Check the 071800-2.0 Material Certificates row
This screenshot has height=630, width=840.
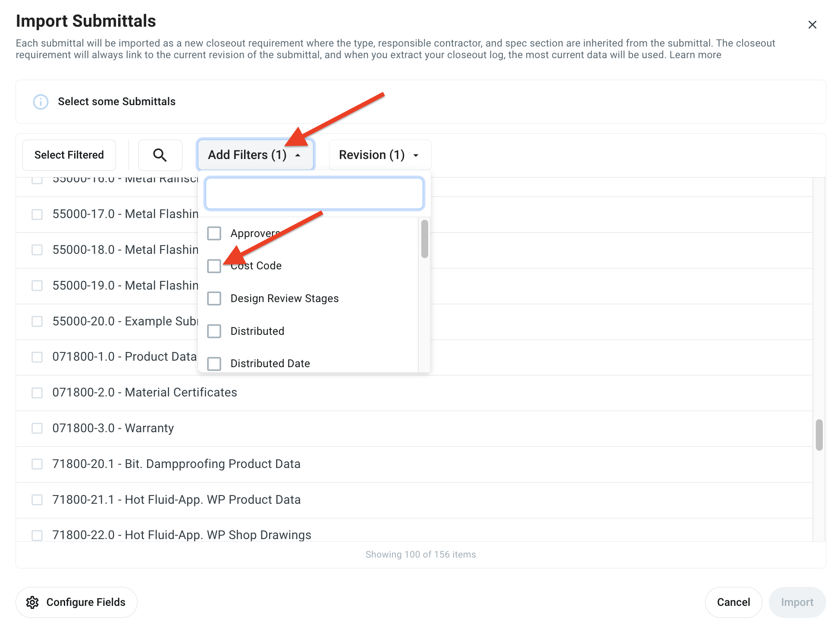38,393
